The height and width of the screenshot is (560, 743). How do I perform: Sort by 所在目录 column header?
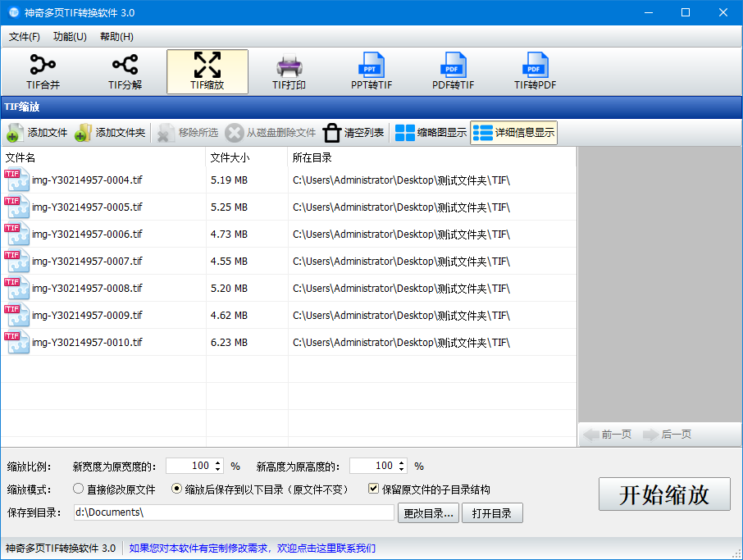coord(431,157)
